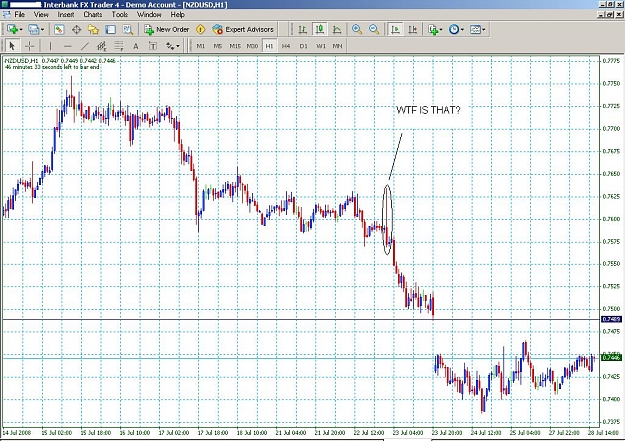Pick the Fibonacci retracement tool

click(x=119, y=46)
